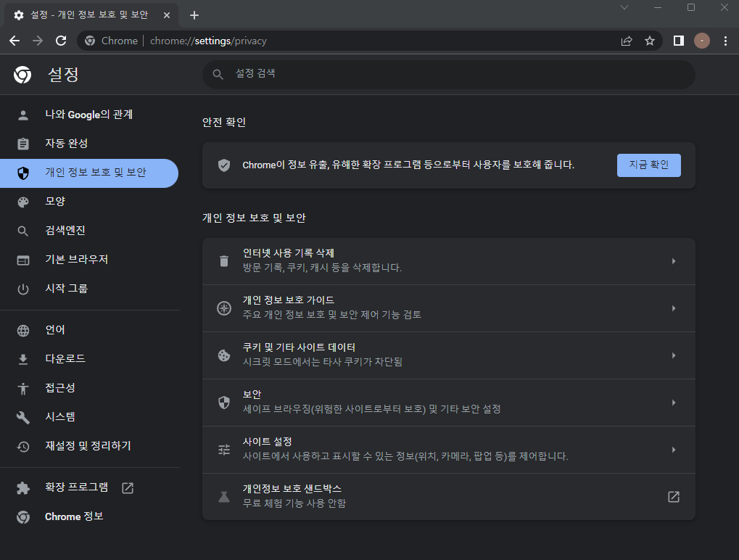739x560 pixels.
Task: Open 보안 settings row
Action: pos(449,403)
